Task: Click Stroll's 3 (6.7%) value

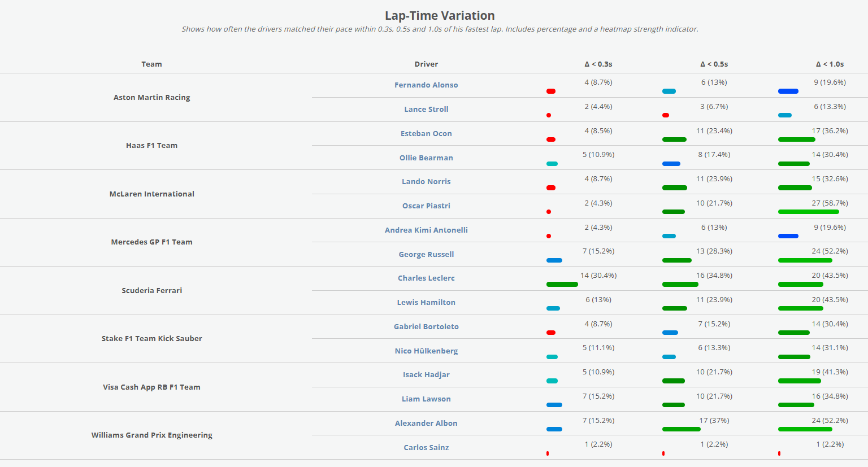Action: tap(714, 107)
